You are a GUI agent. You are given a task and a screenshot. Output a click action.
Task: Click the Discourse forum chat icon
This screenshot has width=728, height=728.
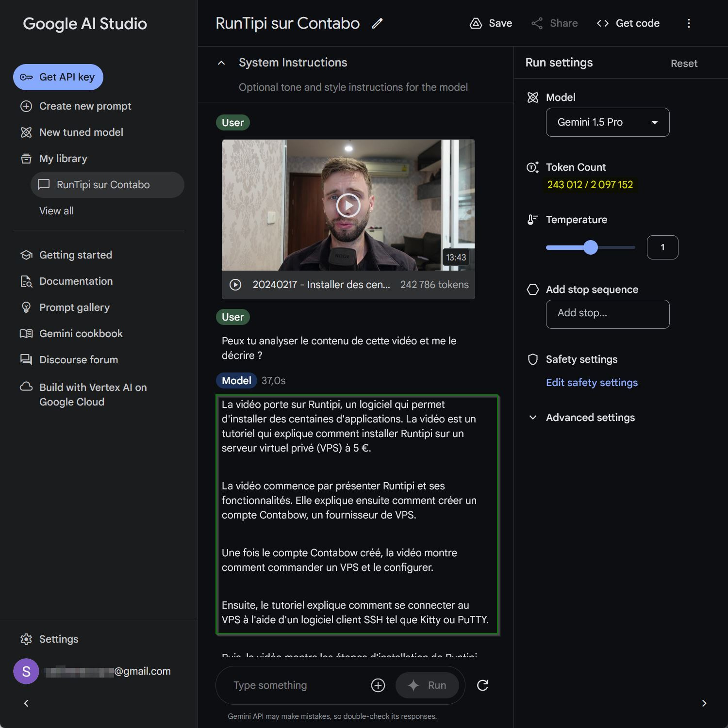point(26,360)
